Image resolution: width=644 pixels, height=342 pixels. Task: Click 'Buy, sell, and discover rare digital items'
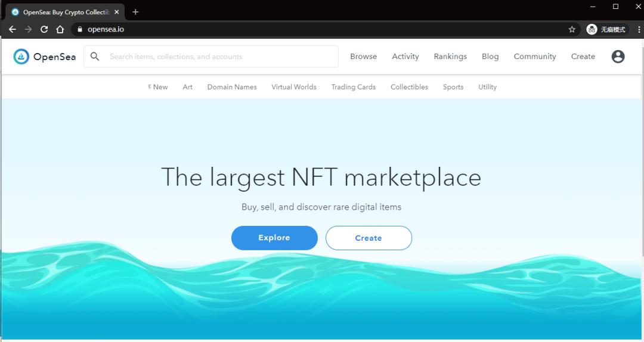point(321,207)
